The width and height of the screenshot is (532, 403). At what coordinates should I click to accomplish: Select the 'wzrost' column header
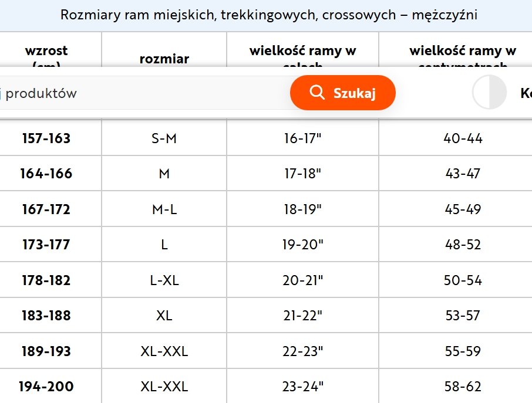(46, 51)
